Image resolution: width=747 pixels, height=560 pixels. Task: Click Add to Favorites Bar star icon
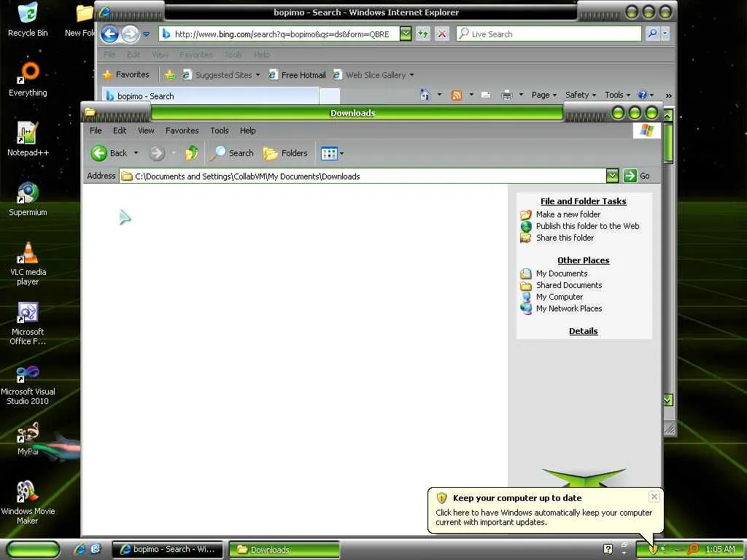(170, 75)
